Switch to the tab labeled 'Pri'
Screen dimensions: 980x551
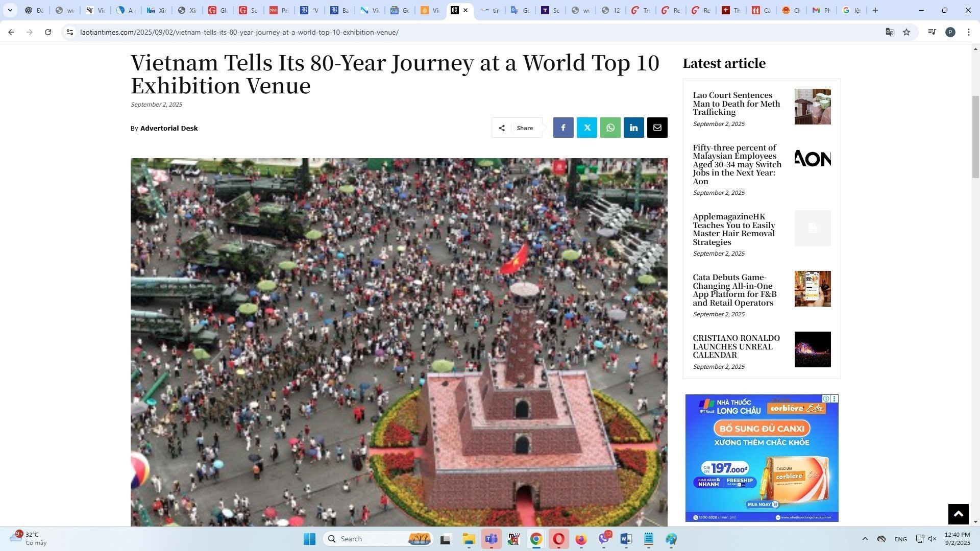click(279, 10)
